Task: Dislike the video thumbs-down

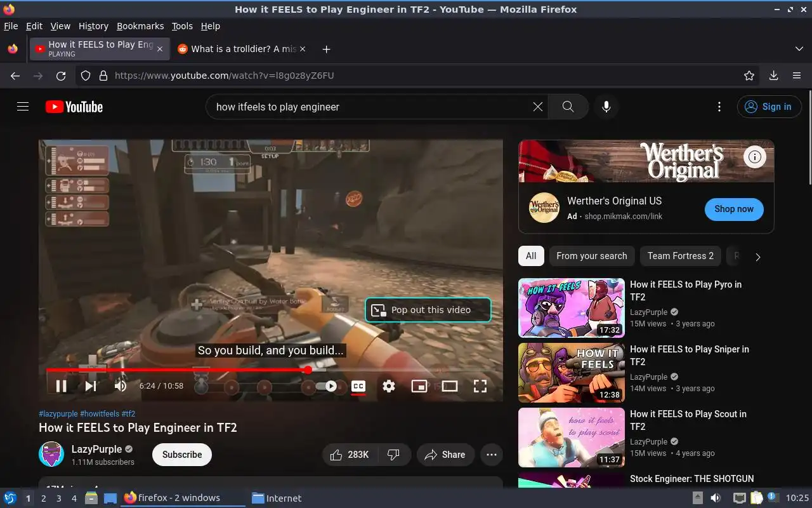Action: tap(394, 455)
